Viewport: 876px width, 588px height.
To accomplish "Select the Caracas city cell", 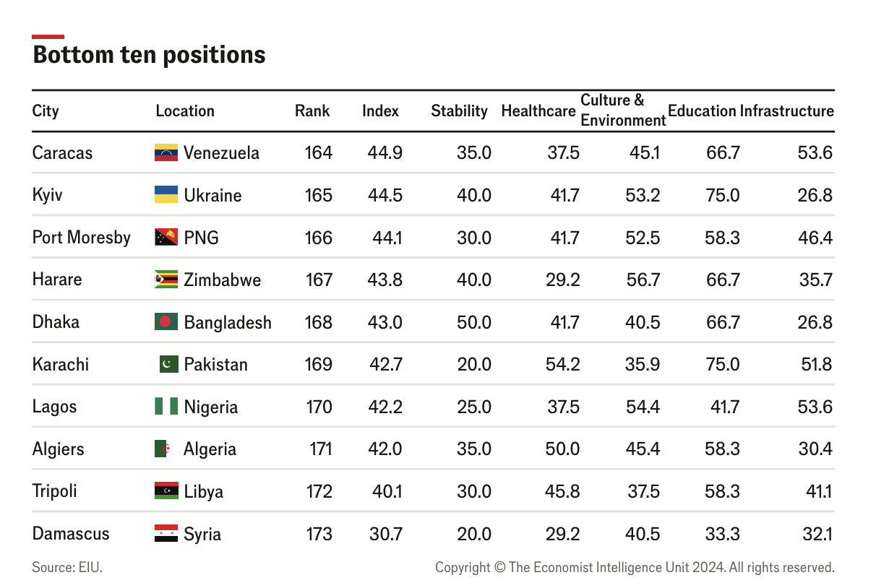I will [x=63, y=152].
